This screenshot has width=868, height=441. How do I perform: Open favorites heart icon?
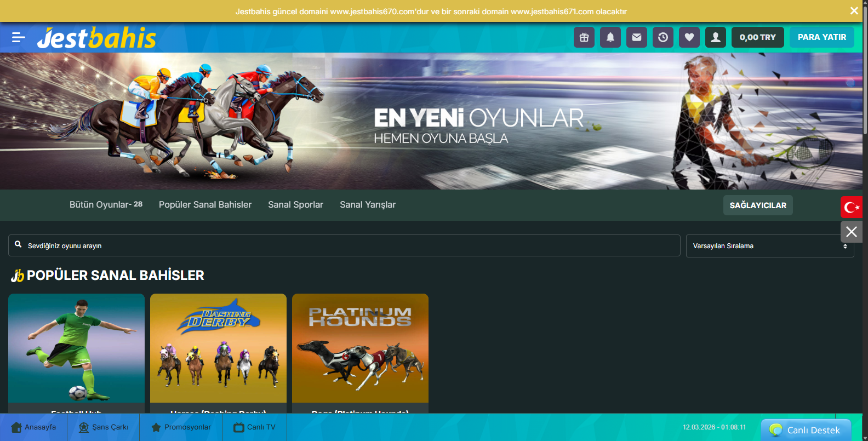tap(689, 37)
